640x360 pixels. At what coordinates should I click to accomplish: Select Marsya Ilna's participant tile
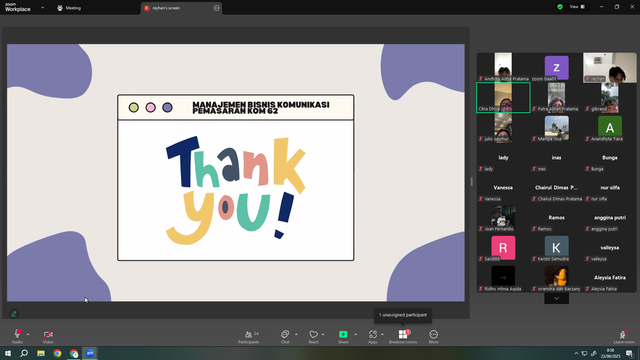(x=557, y=127)
